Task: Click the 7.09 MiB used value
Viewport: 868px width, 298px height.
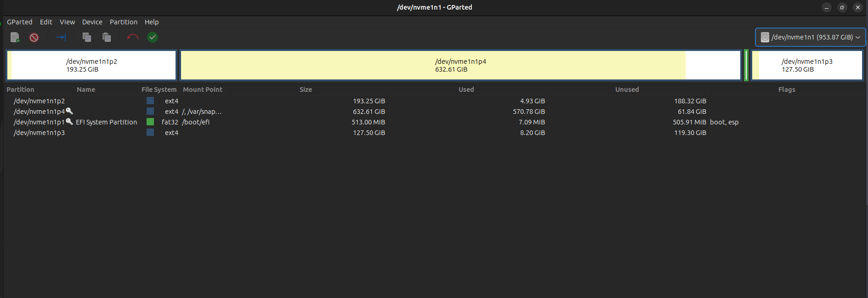Action: point(532,122)
